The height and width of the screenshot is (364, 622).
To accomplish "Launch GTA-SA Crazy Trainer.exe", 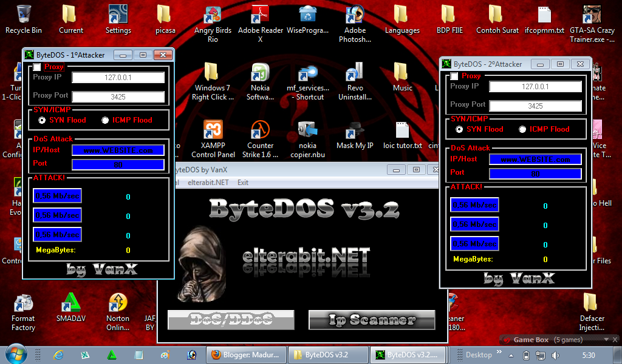I will tap(592, 24).
